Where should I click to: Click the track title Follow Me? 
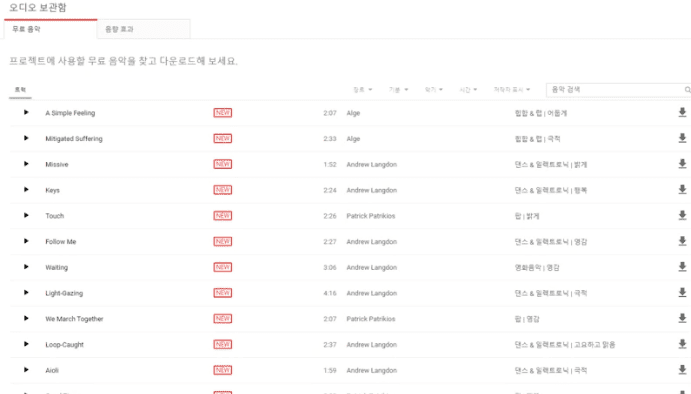pyautogui.click(x=61, y=242)
